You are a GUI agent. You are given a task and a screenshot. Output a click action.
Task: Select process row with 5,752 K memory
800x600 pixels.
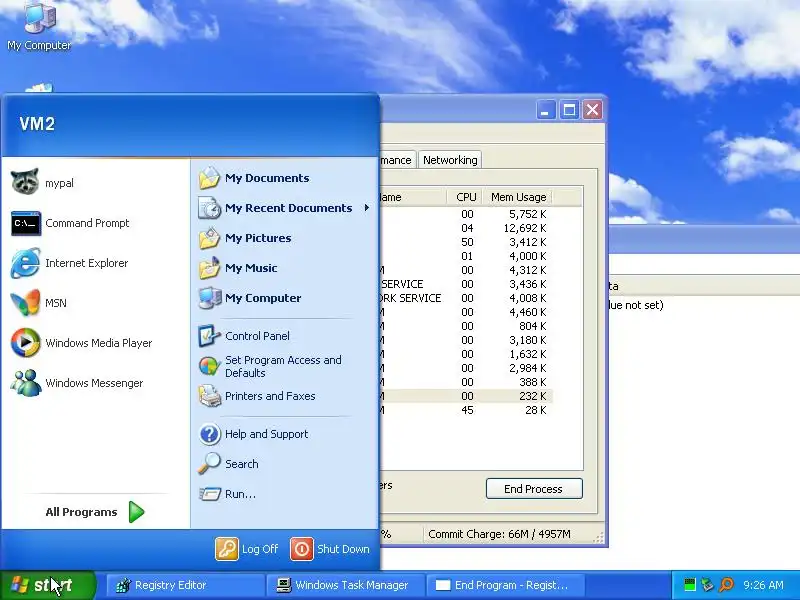coord(467,214)
